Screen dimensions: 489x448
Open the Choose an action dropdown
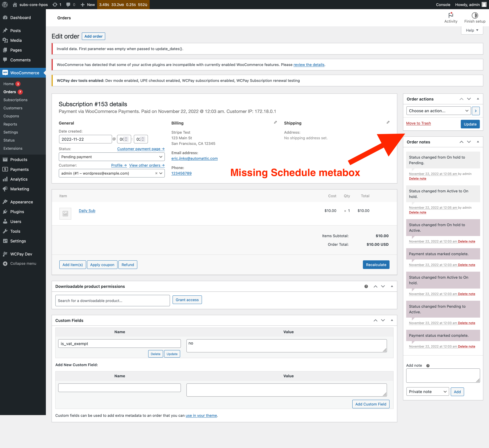click(x=438, y=111)
